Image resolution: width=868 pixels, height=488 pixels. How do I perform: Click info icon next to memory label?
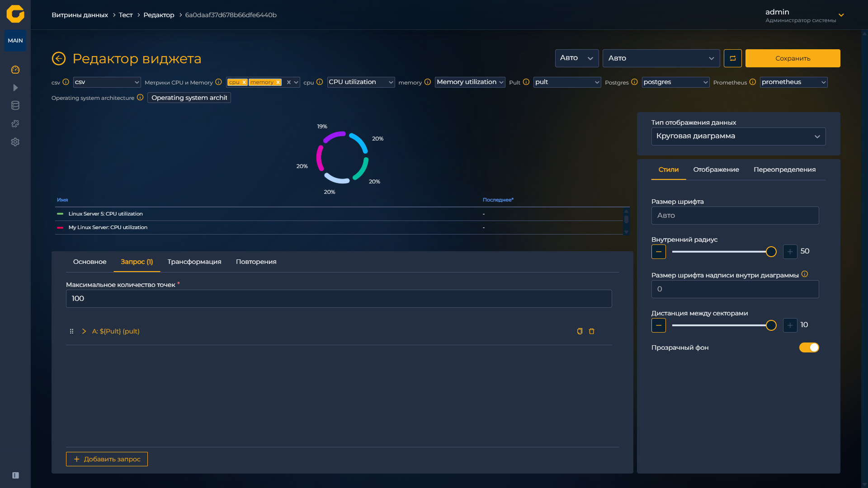428,82
